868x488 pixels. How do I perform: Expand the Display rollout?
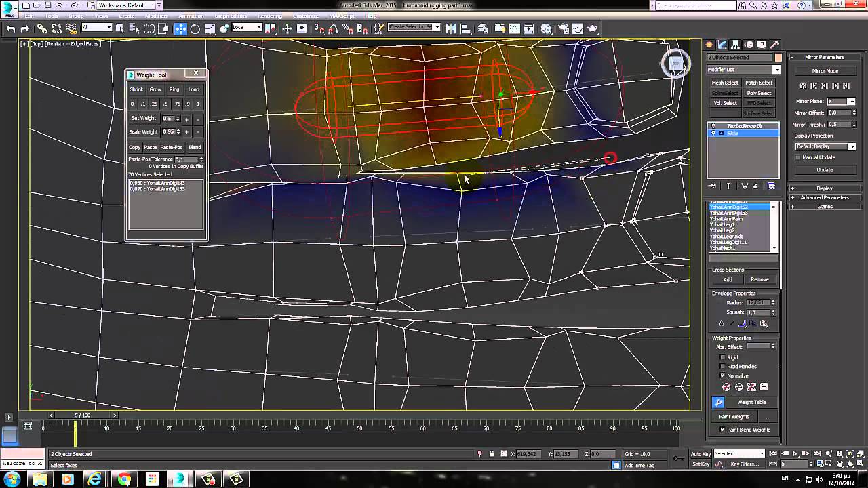pos(825,188)
